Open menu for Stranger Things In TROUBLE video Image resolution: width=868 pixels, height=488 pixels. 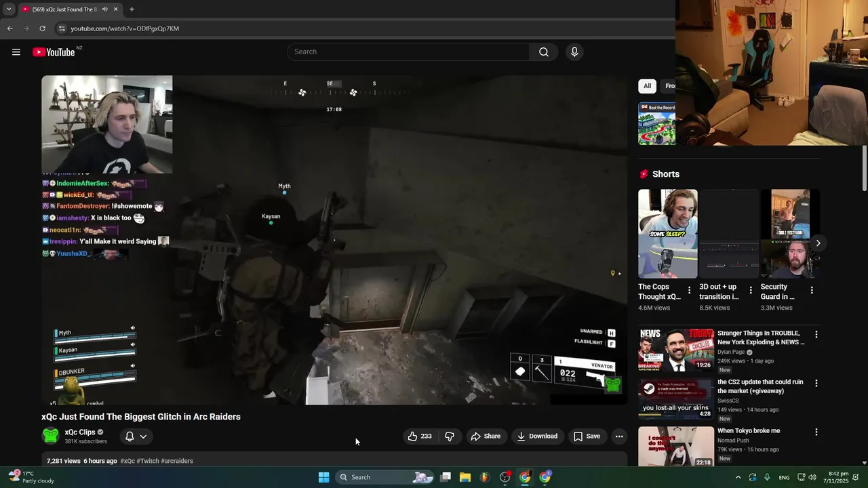816,334
